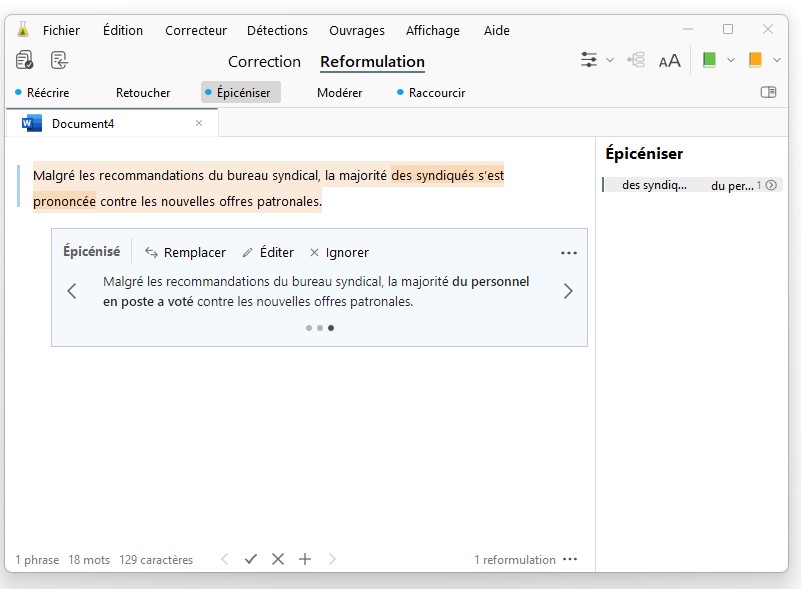
Task: Click the '129 caractères' statistic
Action: click(x=156, y=560)
